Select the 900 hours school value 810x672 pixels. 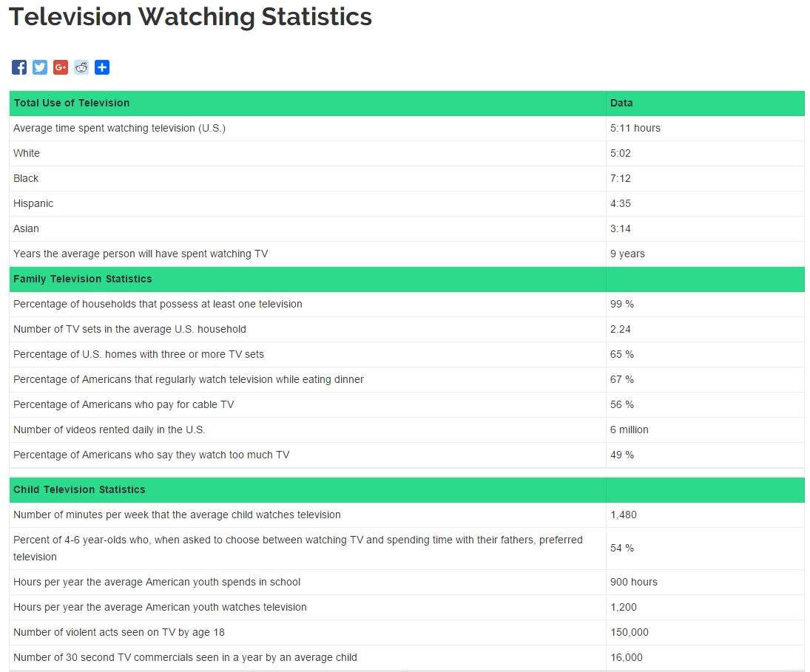point(633,582)
